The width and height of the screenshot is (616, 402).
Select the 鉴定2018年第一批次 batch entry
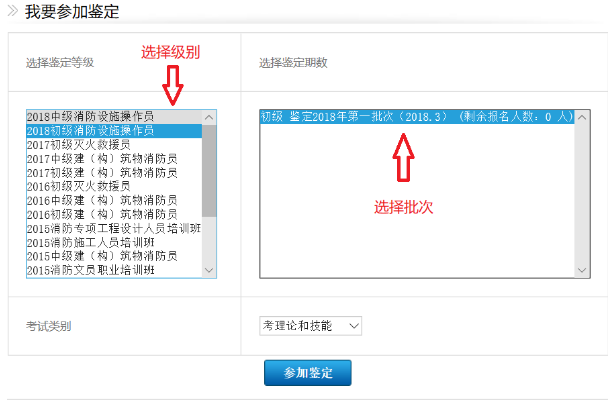[x=415, y=117]
